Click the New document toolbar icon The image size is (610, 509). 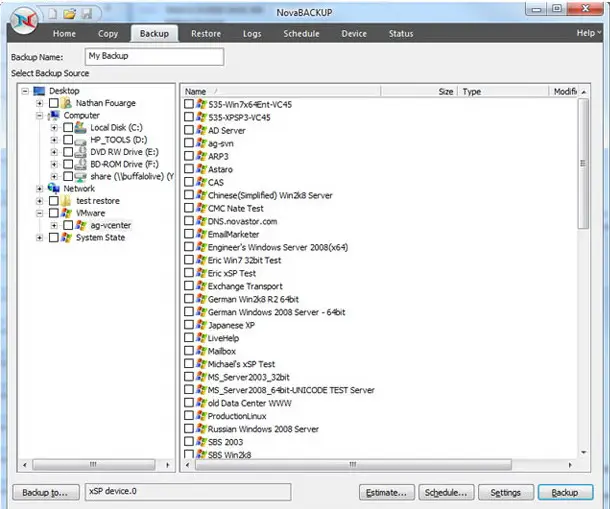tap(53, 14)
